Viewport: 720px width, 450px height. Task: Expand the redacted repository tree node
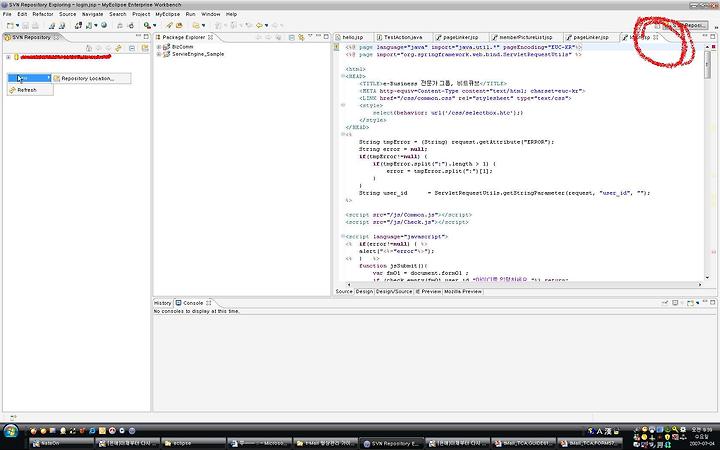point(8,57)
